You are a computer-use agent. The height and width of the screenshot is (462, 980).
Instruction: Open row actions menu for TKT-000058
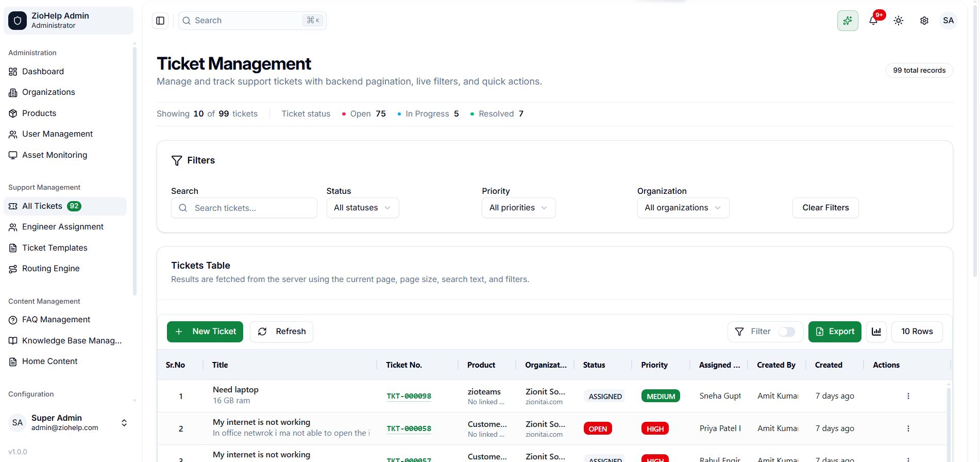point(908,428)
